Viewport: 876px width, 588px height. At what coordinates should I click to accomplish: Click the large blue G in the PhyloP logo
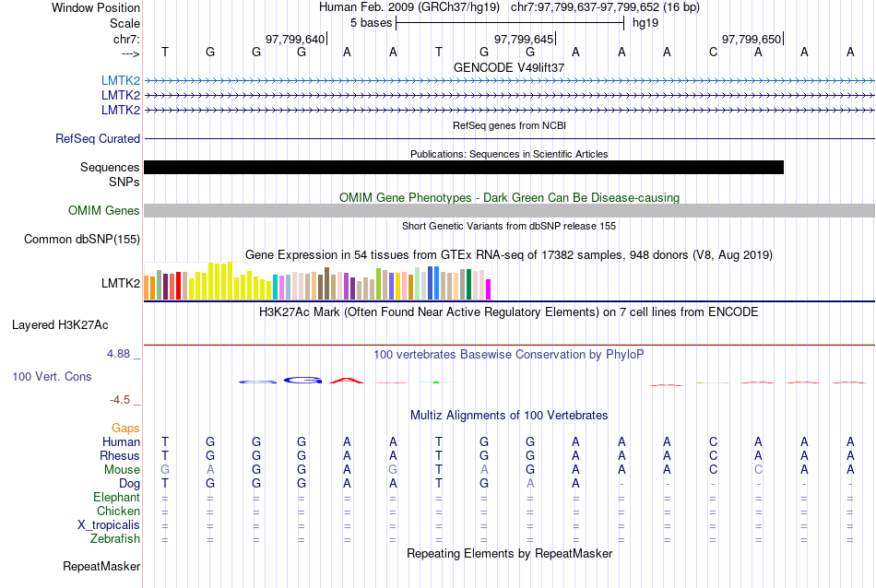302,381
